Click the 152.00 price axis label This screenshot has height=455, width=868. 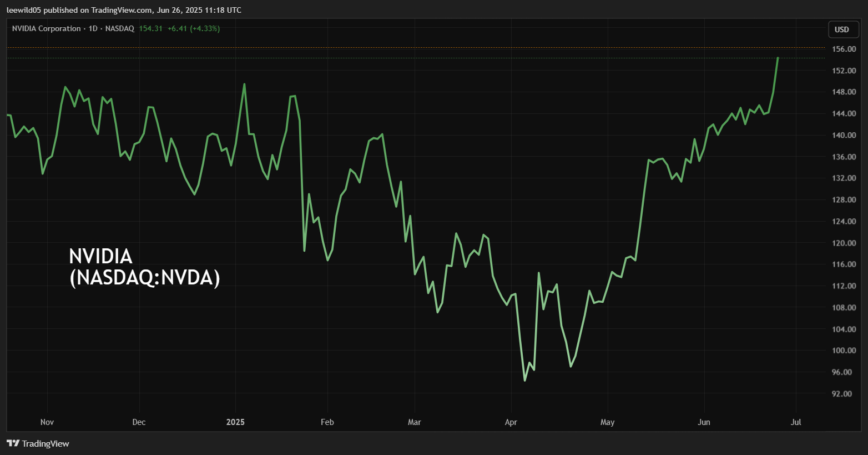[844, 71]
